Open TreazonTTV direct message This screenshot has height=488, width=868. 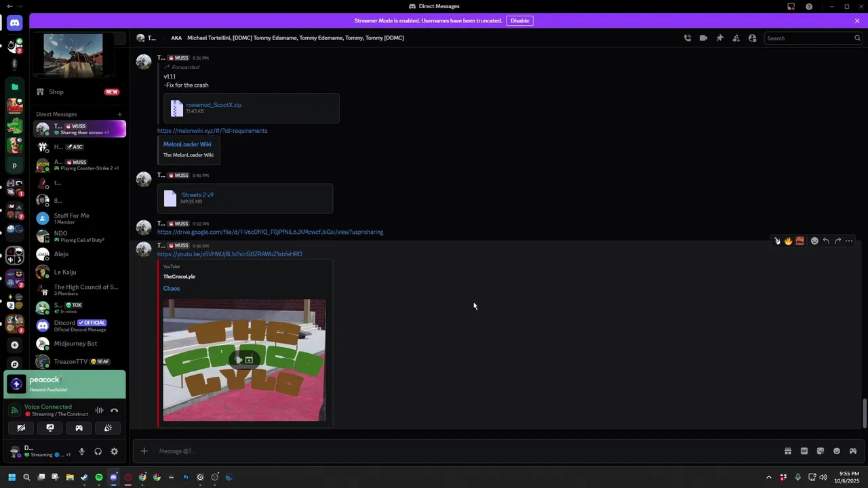pyautogui.click(x=79, y=361)
